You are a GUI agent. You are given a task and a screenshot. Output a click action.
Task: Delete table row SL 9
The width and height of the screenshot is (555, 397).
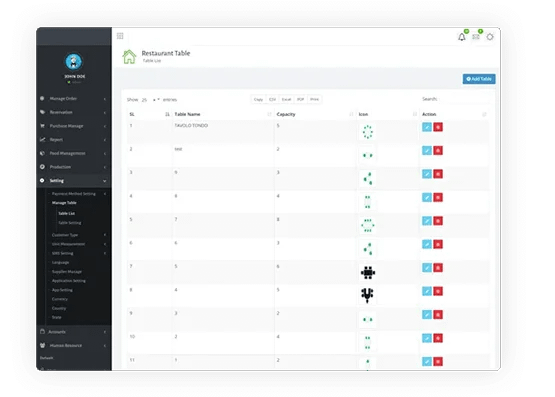(438, 315)
